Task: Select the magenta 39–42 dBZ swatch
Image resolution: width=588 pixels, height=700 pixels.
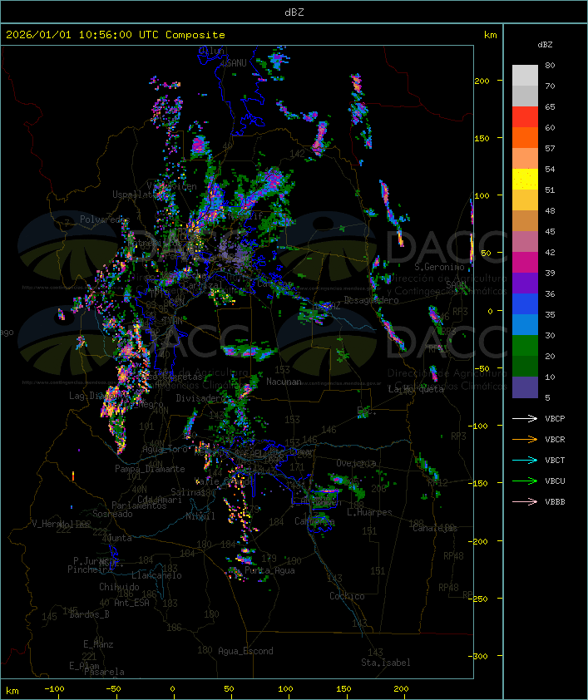Action: (525, 263)
